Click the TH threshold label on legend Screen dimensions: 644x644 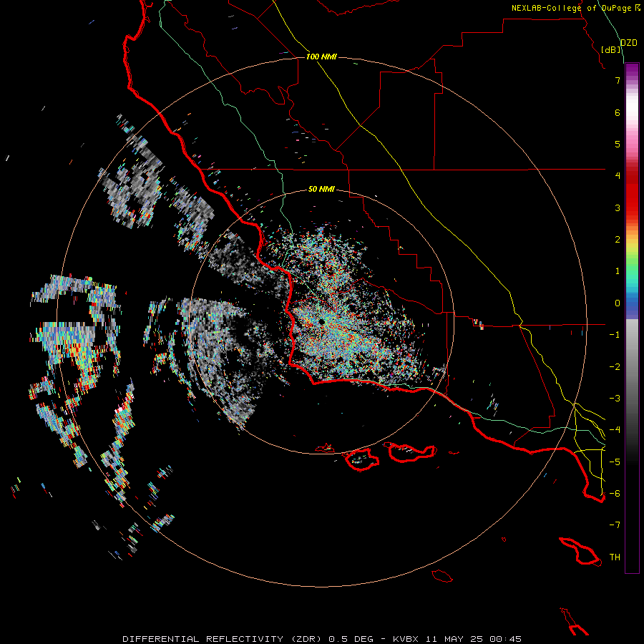[615, 557]
